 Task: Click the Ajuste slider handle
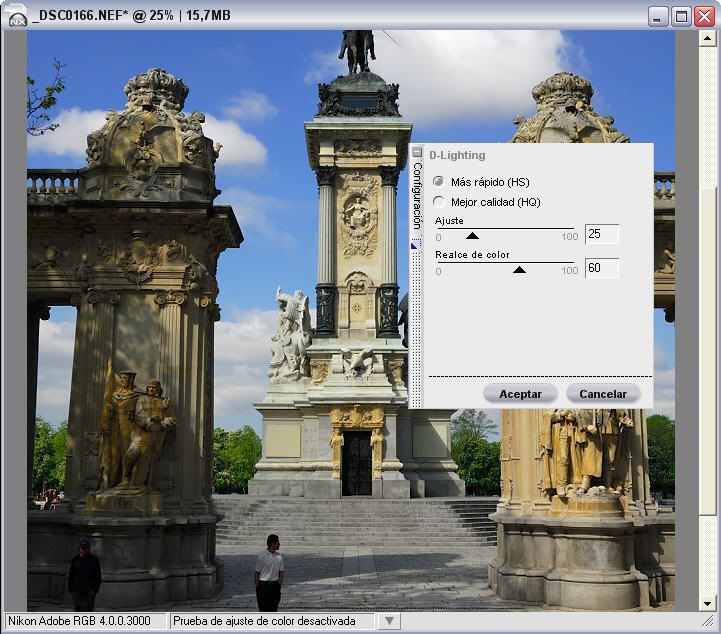pos(472,235)
